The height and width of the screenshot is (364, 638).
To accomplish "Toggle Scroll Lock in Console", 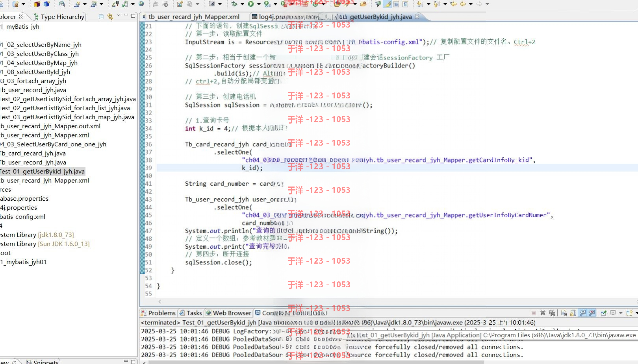I will point(573,313).
